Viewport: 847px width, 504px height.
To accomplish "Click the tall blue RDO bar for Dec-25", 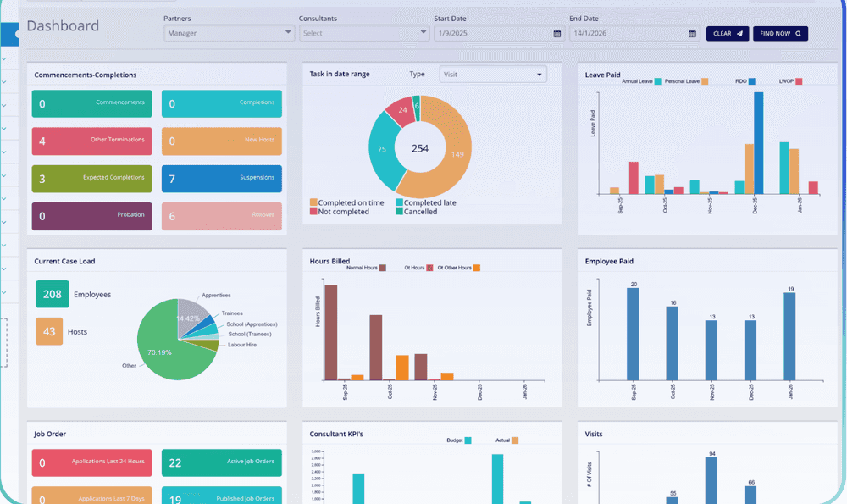I will (758, 143).
